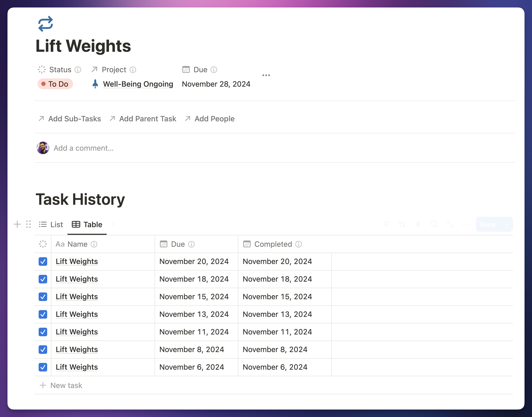Uncheck the November 13, 2024 Lift Weights task
This screenshot has height=417, width=532.
click(x=43, y=314)
